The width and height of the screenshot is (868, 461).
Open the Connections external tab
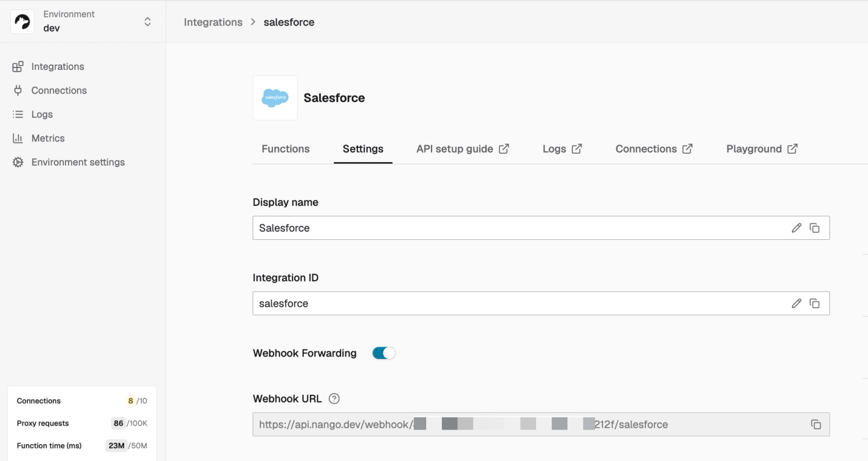pyautogui.click(x=654, y=149)
